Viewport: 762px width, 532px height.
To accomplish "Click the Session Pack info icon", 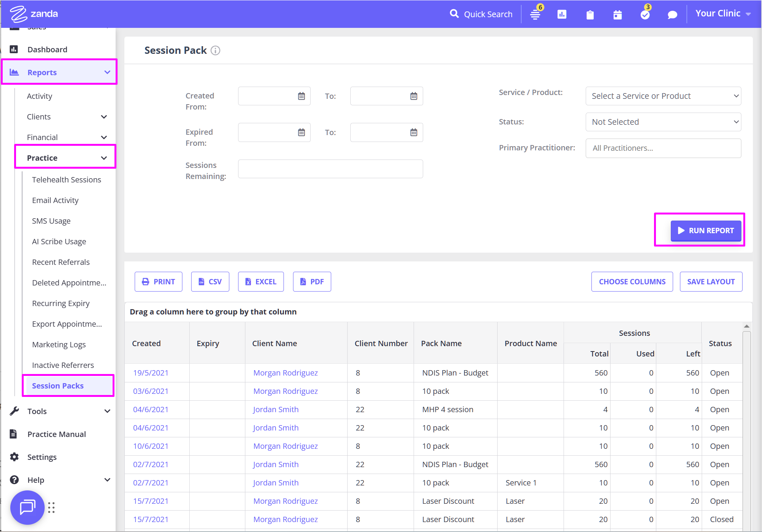I will 216,50.
